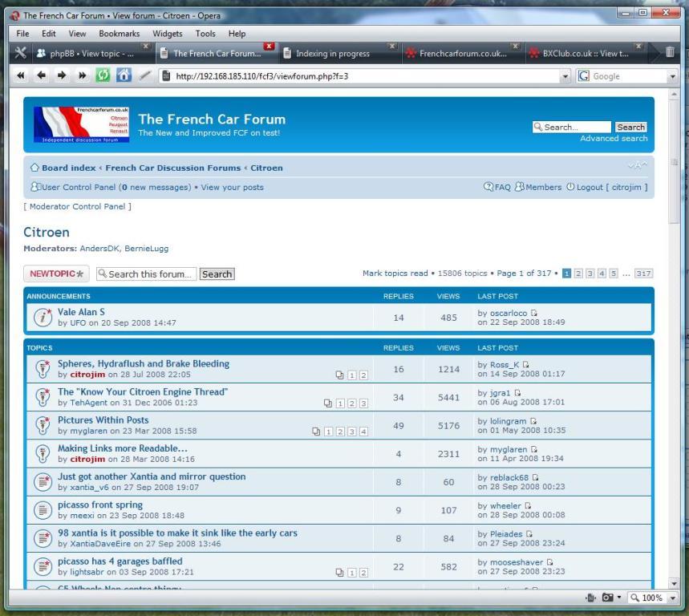
Task: Open the home page
Action: click(124, 75)
